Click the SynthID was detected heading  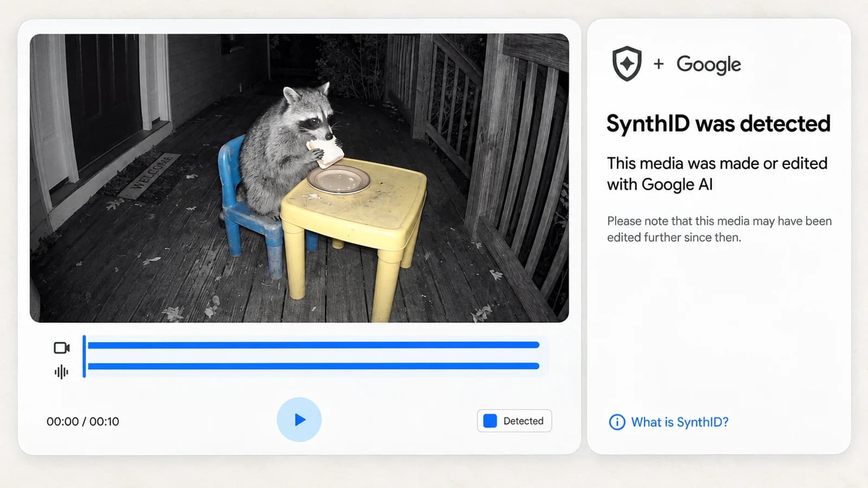(x=718, y=124)
